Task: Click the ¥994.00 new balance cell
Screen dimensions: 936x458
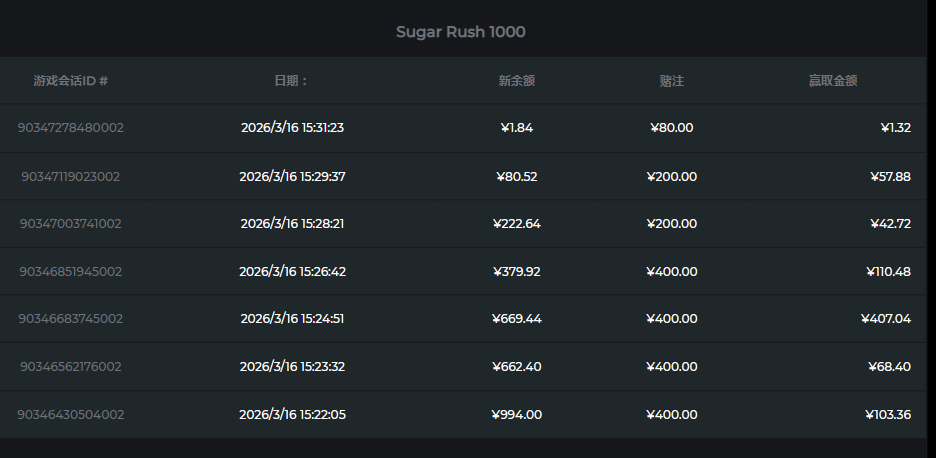Action: coord(517,414)
